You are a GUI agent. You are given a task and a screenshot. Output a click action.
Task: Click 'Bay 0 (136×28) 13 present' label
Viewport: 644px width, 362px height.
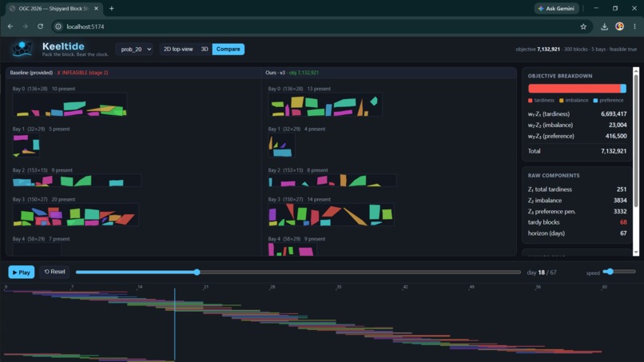pos(300,89)
